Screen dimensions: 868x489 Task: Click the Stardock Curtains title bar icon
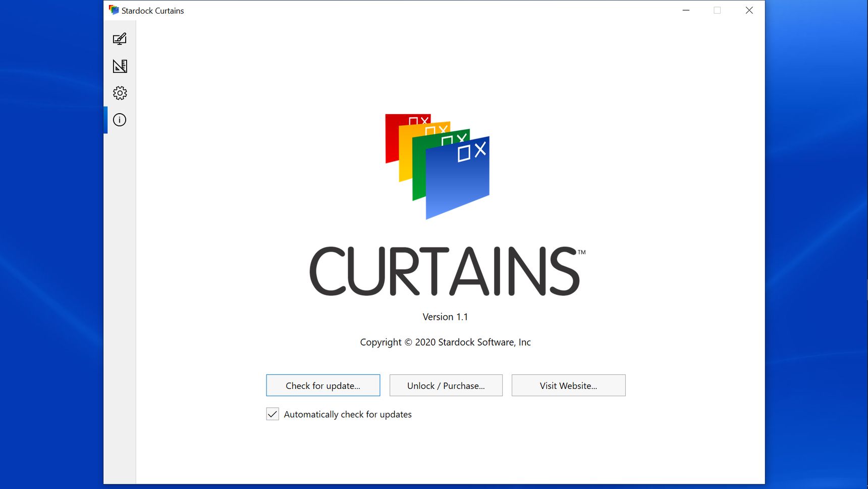tap(114, 10)
